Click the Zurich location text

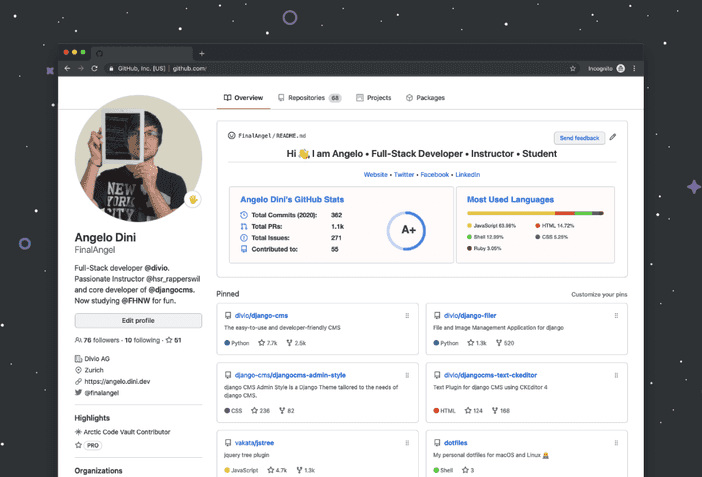(x=94, y=370)
